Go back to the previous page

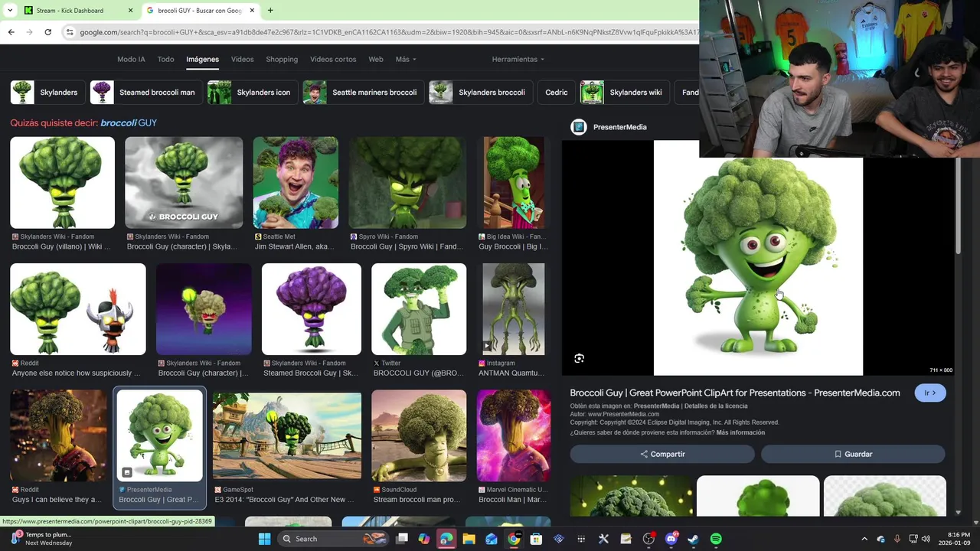click(x=11, y=32)
